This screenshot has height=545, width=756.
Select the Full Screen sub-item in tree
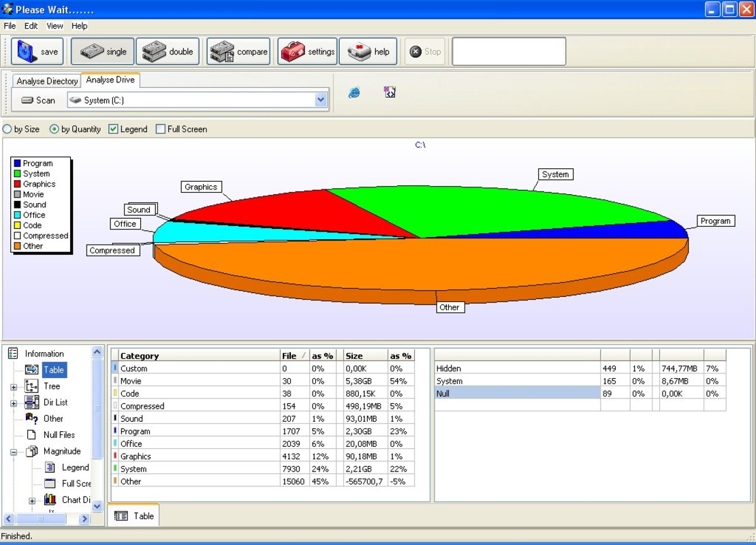click(76, 483)
